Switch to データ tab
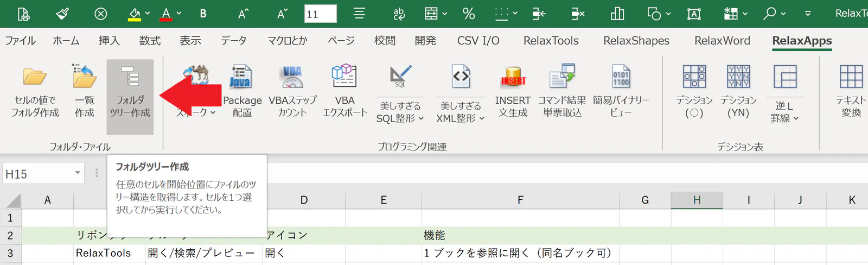The width and height of the screenshot is (868, 265). coord(234,41)
